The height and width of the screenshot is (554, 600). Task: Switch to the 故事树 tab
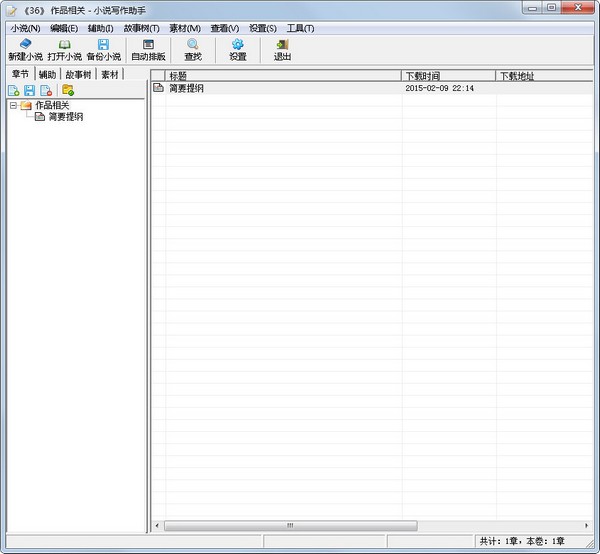[x=78, y=74]
